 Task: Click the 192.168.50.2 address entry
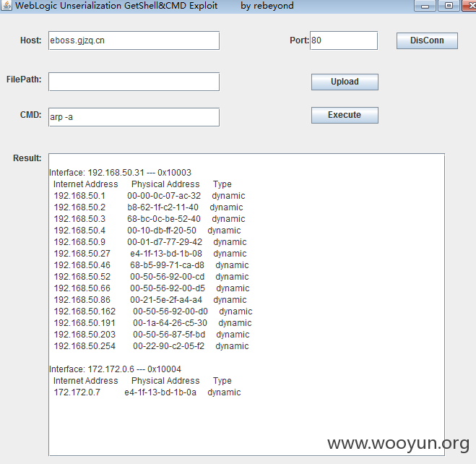click(79, 207)
